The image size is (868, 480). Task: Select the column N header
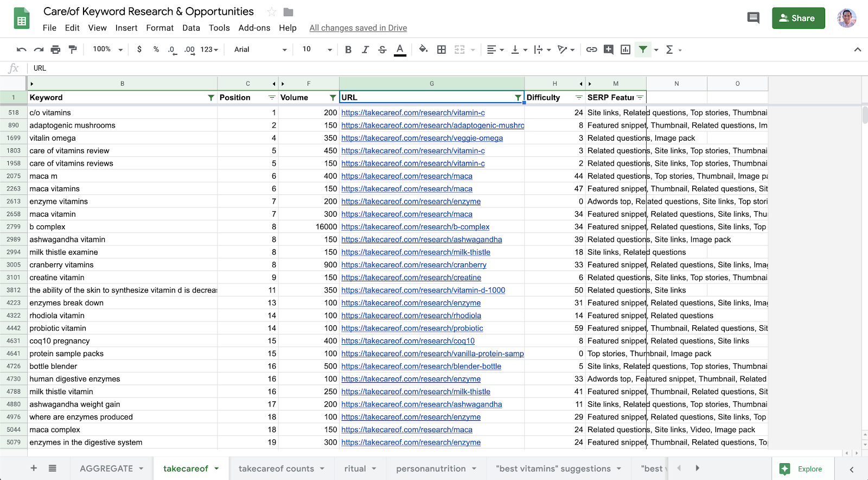pos(676,84)
